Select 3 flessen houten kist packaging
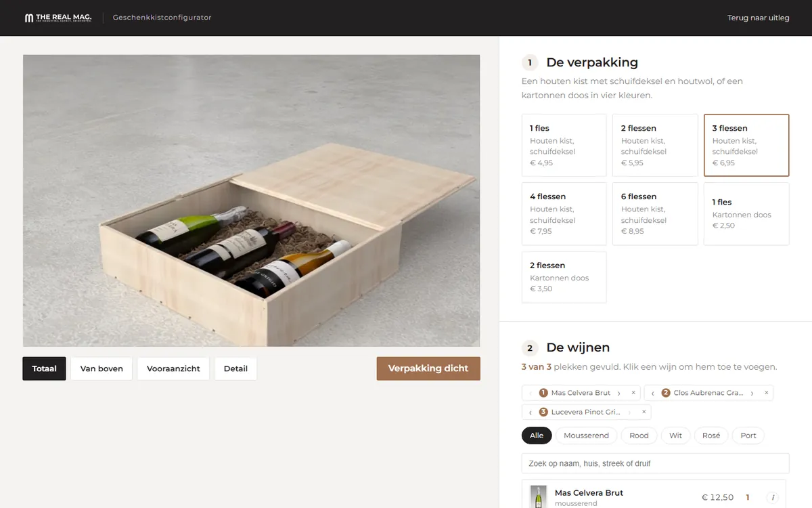This screenshot has width=812, height=508. click(746, 145)
